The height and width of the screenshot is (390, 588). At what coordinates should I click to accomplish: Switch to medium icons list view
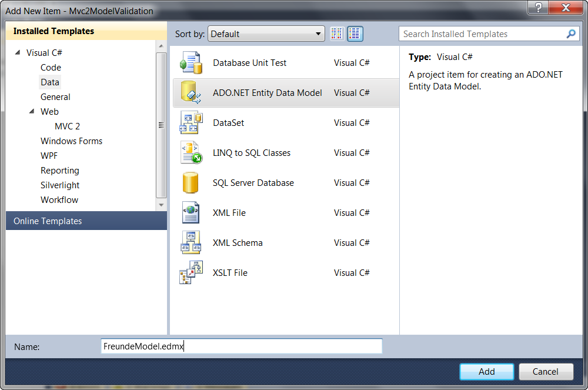pyautogui.click(x=355, y=34)
